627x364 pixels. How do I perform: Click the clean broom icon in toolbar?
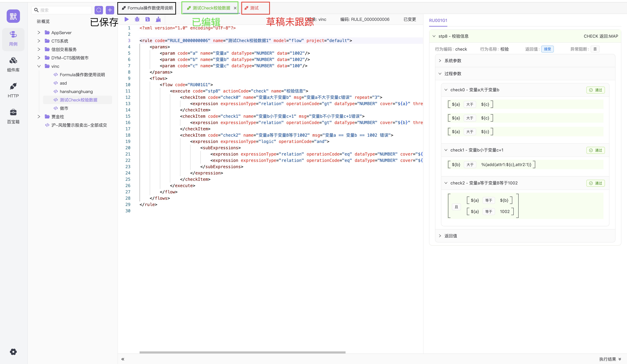158,19
